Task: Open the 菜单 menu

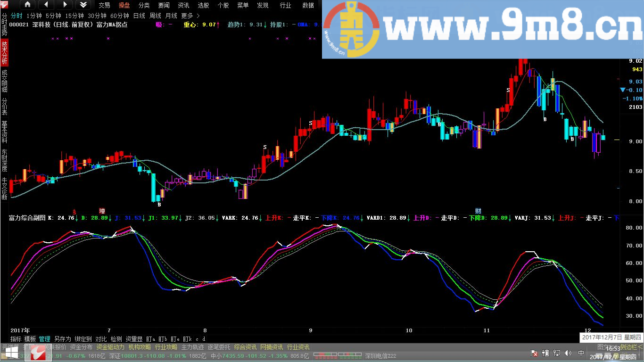Action: (x=243, y=5)
